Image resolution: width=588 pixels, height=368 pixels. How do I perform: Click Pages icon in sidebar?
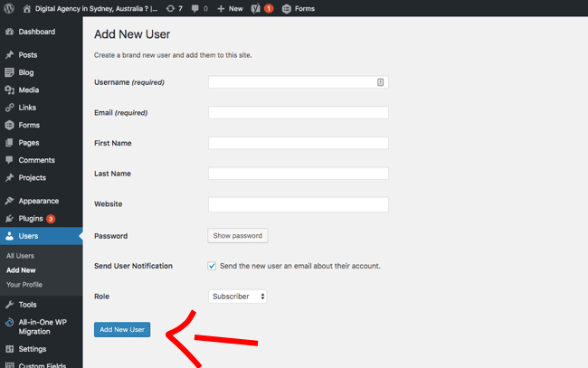tap(9, 142)
